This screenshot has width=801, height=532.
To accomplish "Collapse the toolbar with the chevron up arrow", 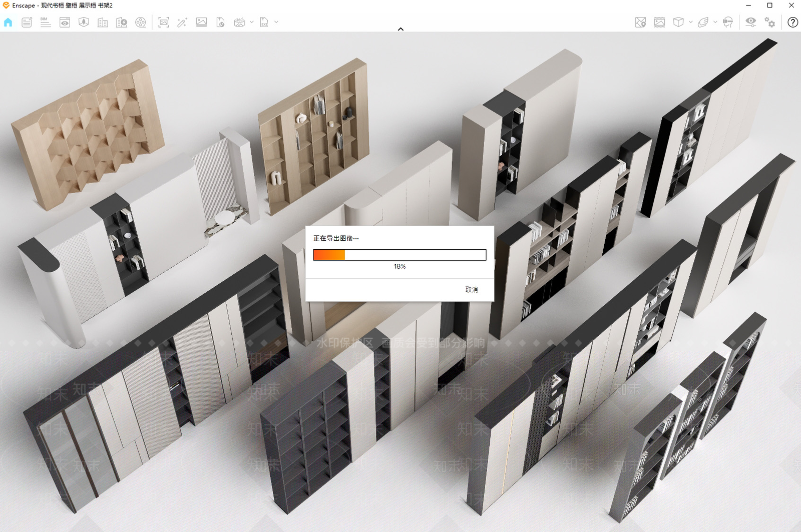I will (x=400, y=29).
